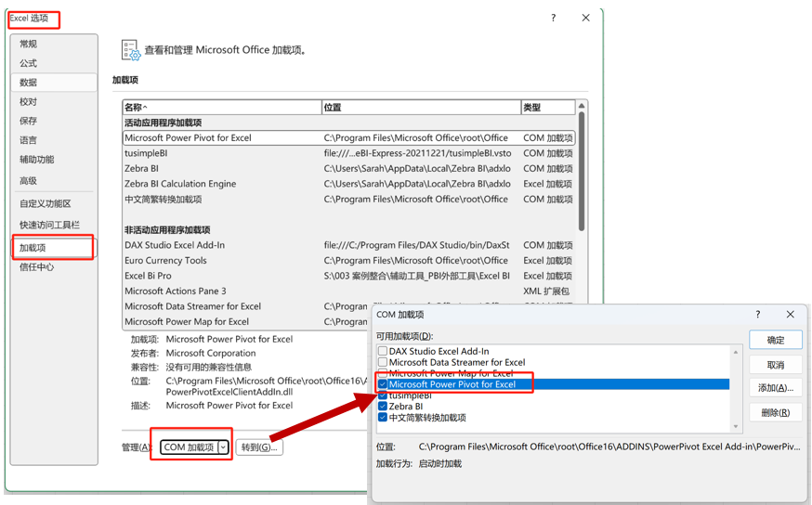
Task: Open the 高级 options page
Action: coord(54,181)
